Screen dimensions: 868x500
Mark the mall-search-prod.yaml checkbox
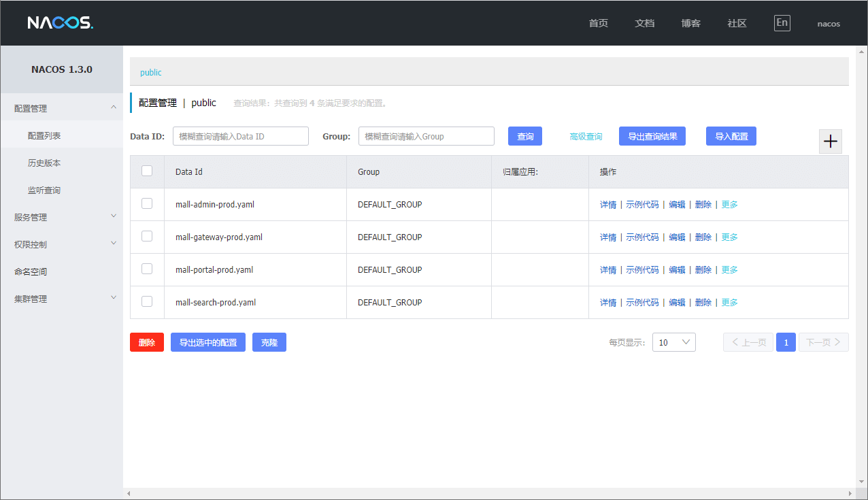(147, 301)
